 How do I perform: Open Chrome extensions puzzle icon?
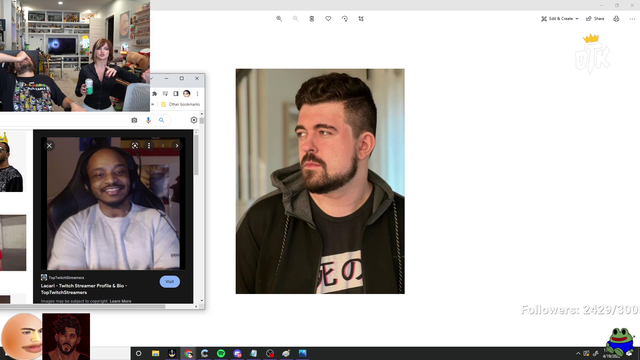tap(155, 93)
